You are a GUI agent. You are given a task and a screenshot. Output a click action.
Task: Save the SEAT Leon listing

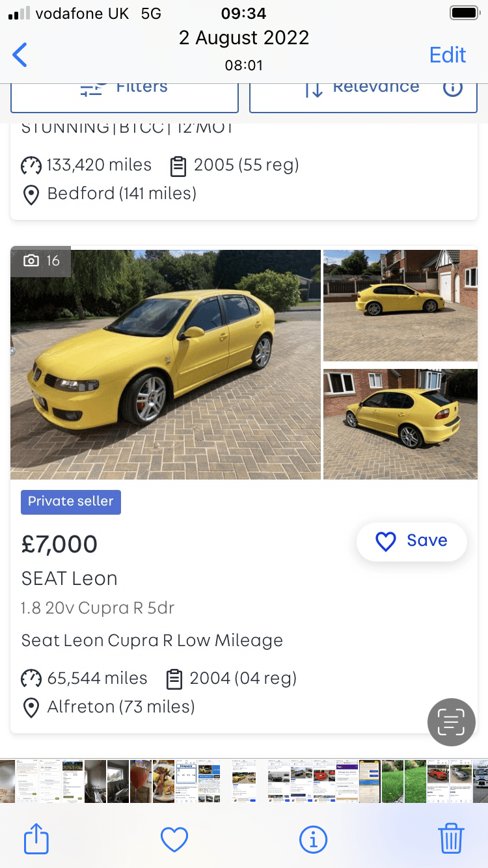pyautogui.click(x=411, y=541)
